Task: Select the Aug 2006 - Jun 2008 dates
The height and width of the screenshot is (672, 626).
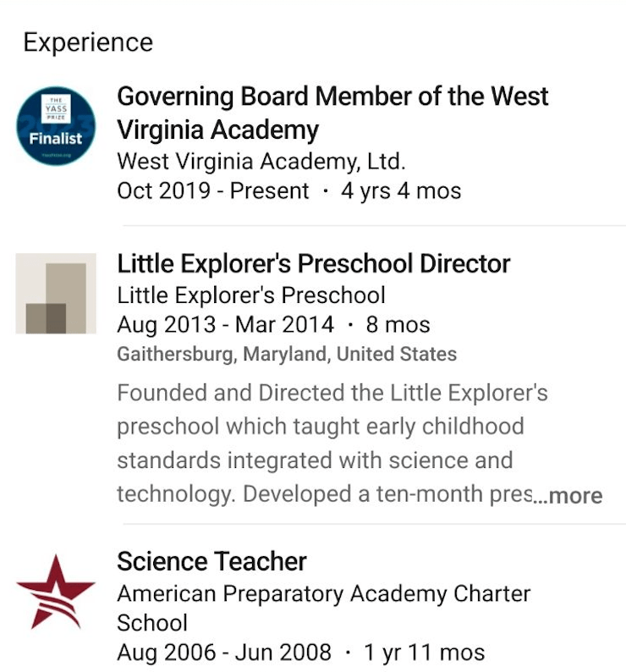Action: (x=224, y=653)
